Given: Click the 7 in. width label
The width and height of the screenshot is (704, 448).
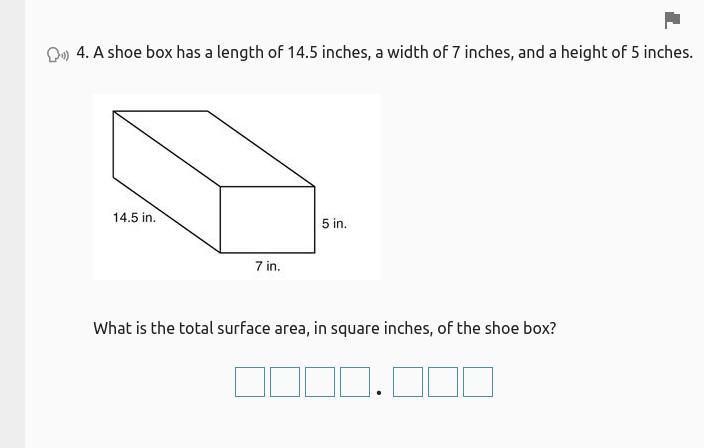Looking at the screenshot, I should click(268, 266).
